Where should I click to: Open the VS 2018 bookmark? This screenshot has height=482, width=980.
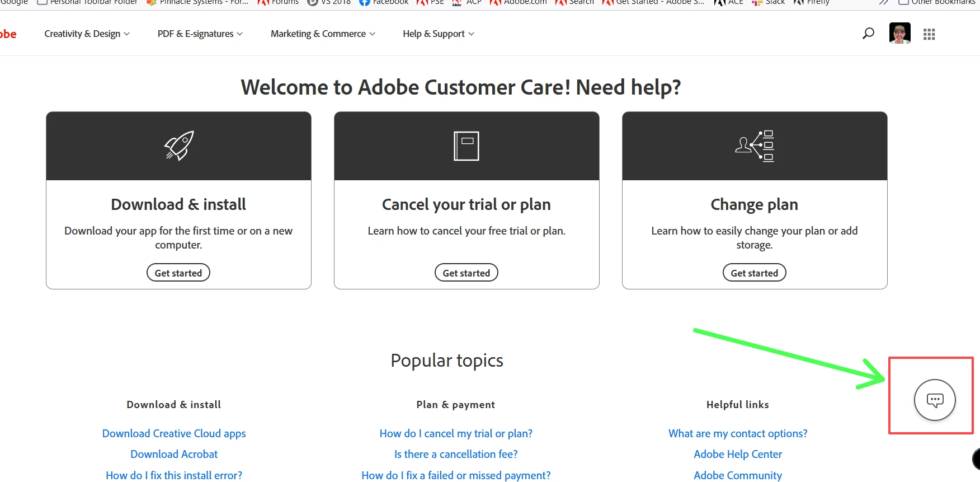point(329,2)
